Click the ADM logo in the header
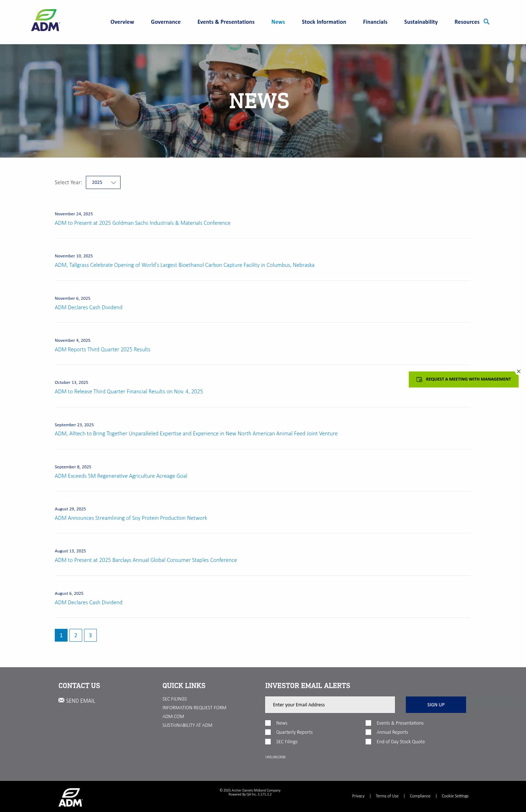The width and height of the screenshot is (526, 812). pos(46,20)
